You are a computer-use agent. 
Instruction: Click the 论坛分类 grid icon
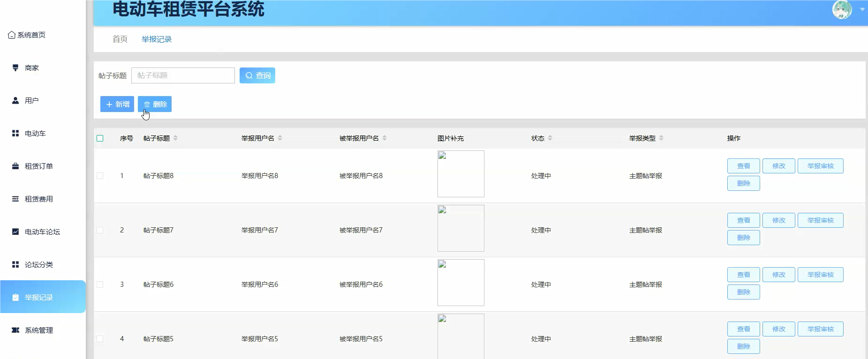tap(15, 264)
